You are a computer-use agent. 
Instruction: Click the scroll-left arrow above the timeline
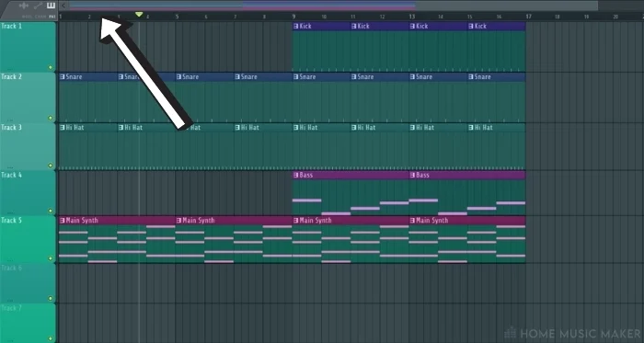point(63,6)
